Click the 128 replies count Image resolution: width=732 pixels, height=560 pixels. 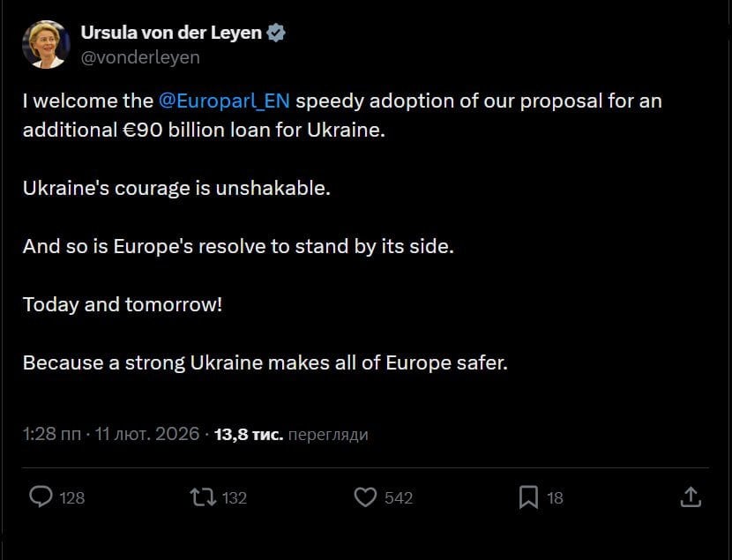(72, 498)
